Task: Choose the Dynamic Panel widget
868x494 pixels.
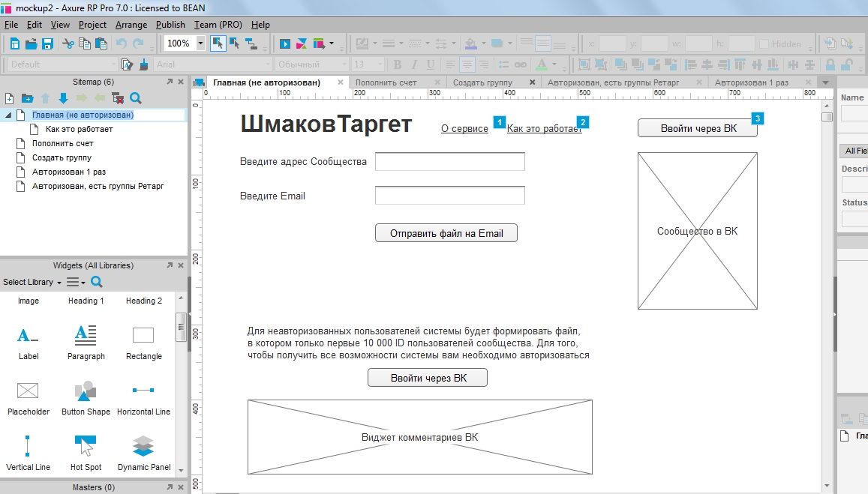Action: pos(143,454)
